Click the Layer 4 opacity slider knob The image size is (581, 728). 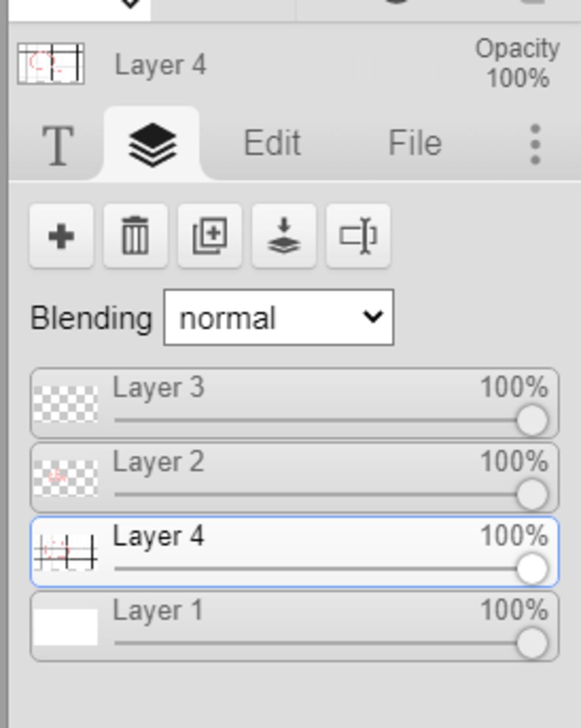[532, 569]
